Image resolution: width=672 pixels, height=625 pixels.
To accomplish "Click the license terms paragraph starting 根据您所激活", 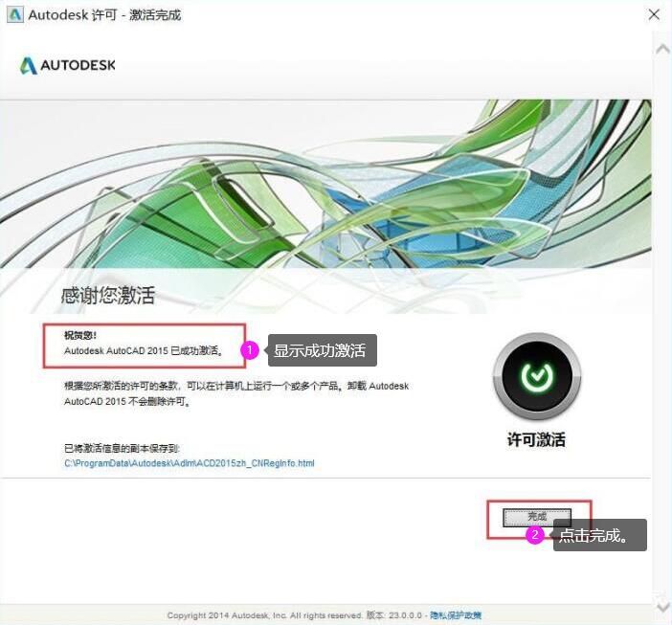I will (x=236, y=393).
